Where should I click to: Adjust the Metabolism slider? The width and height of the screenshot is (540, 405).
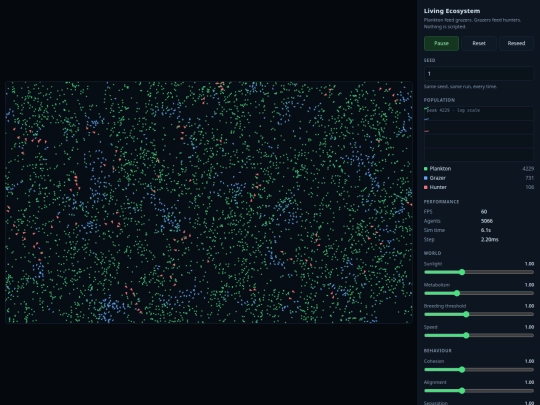pos(479,293)
